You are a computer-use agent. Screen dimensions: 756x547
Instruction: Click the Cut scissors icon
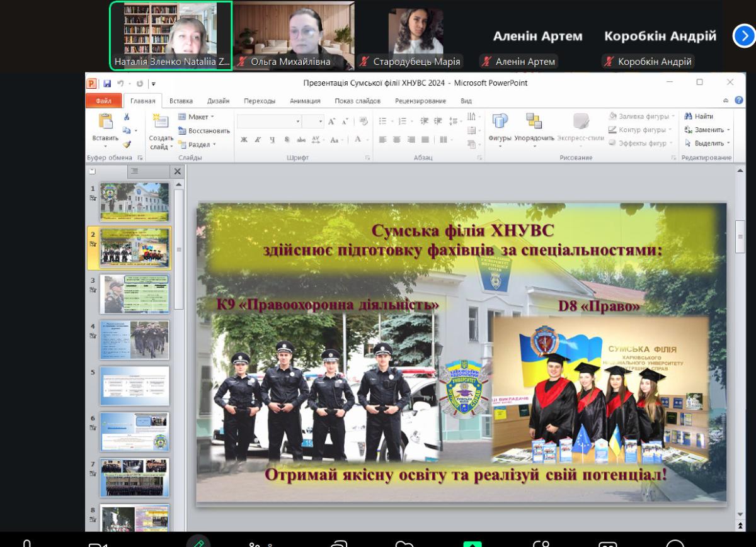click(127, 117)
